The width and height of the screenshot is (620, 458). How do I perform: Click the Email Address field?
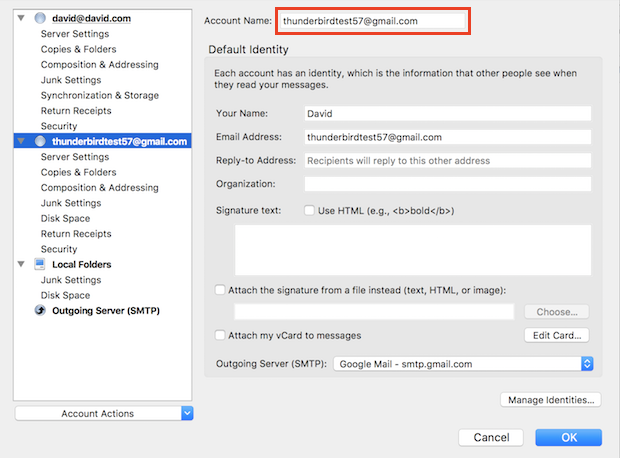pos(448,137)
